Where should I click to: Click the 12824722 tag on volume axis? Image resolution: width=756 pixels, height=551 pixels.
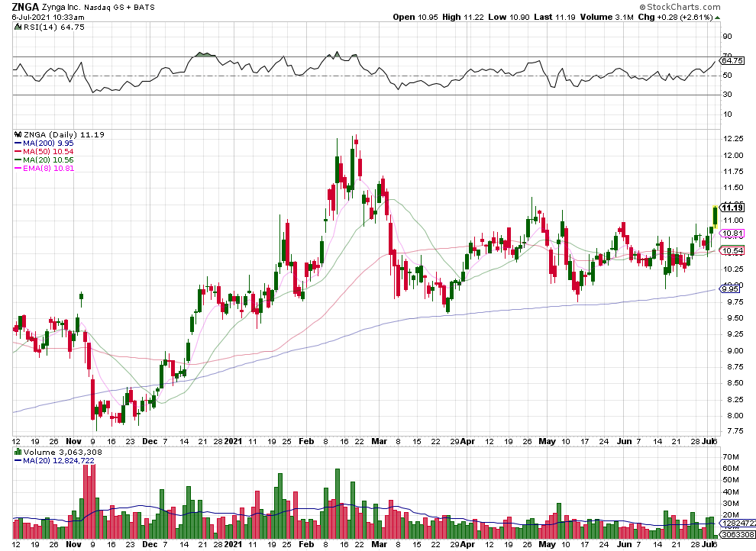(x=738, y=523)
